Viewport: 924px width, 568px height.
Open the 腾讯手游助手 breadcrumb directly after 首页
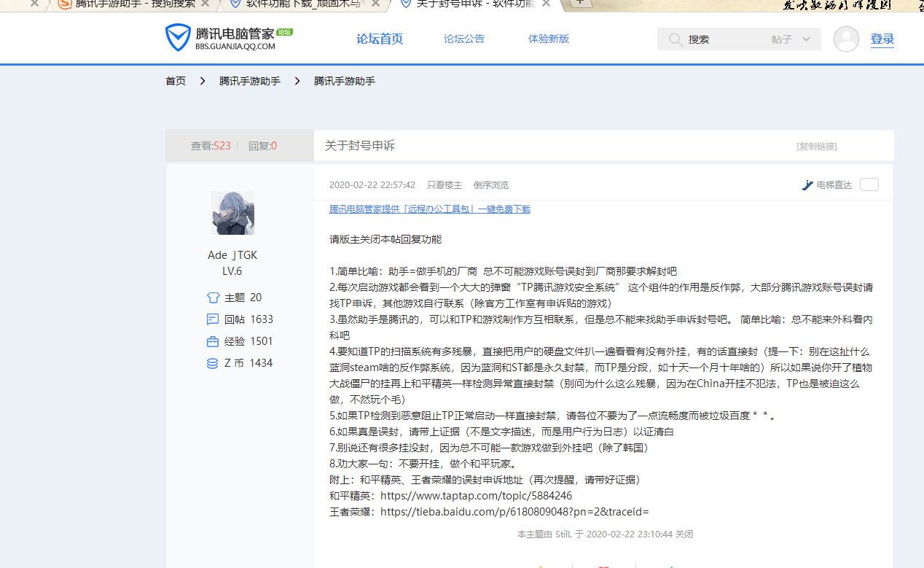[x=250, y=81]
